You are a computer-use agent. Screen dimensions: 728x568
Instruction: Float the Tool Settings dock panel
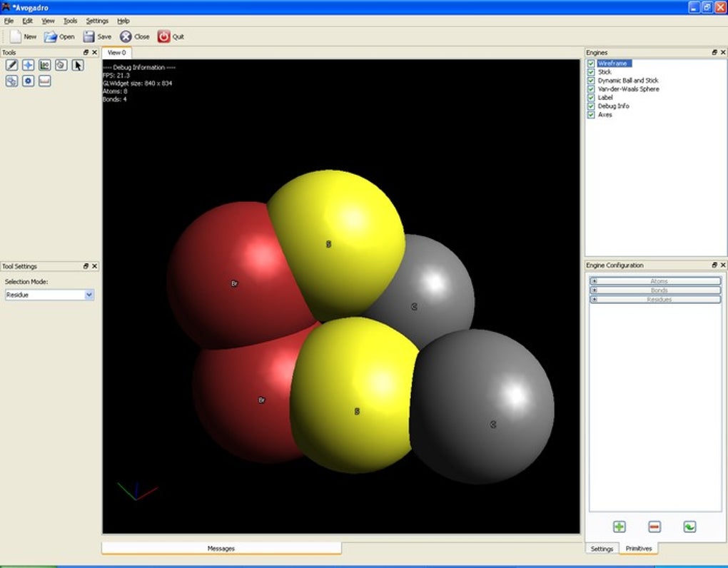click(86, 266)
